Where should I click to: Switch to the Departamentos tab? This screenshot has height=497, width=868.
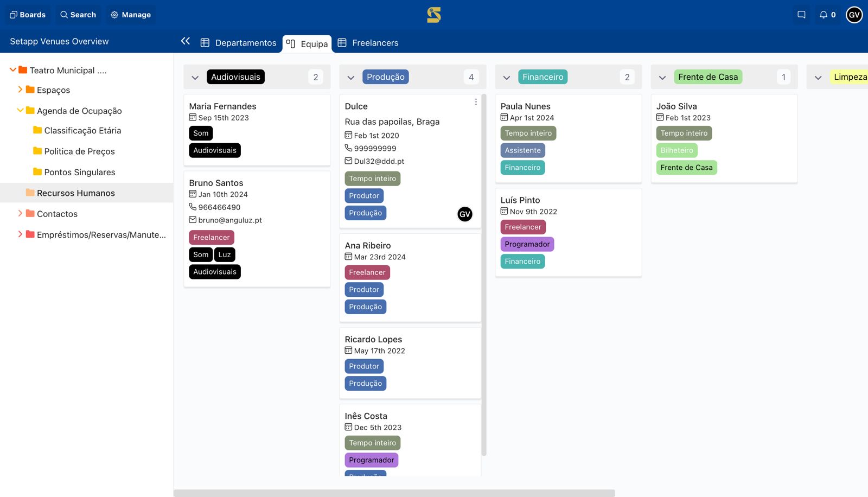239,42
